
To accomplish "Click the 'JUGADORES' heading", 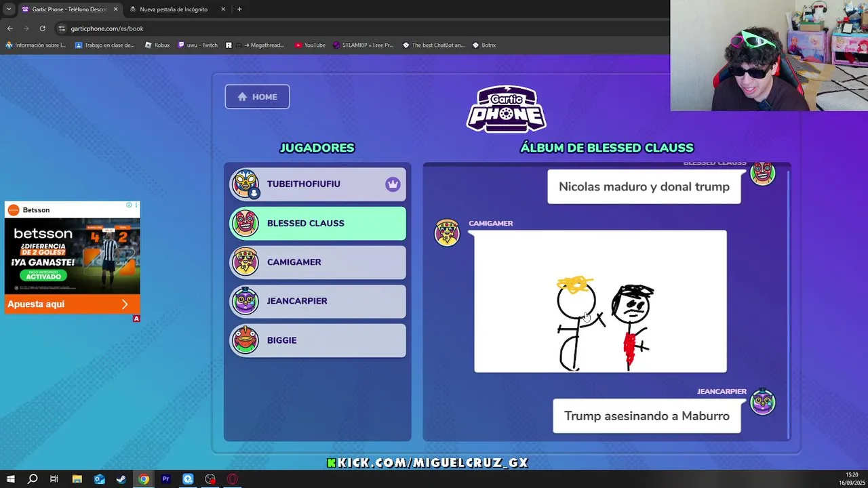I will pyautogui.click(x=317, y=148).
